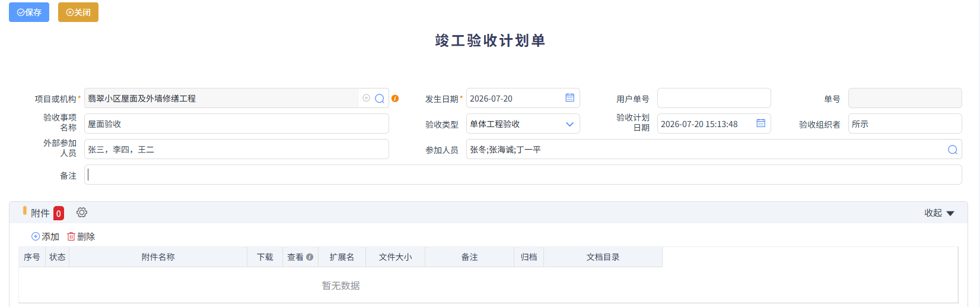Click the 附件名称 column header
The width and height of the screenshot is (980, 307).
(x=158, y=257)
